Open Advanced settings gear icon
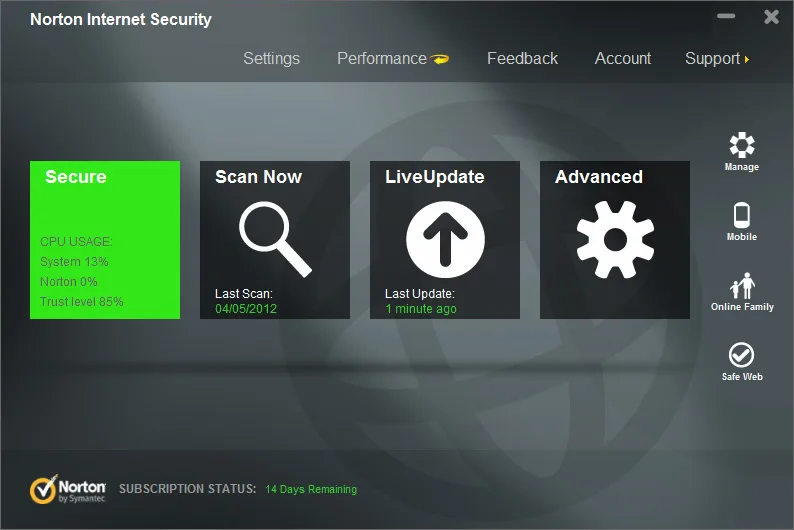Screen dimensions: 794x530 pos(615,239)
